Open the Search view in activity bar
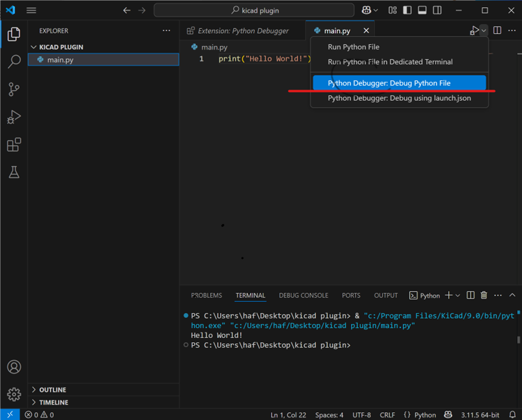Viewport: 522px width, 420px height. (14, 62)
